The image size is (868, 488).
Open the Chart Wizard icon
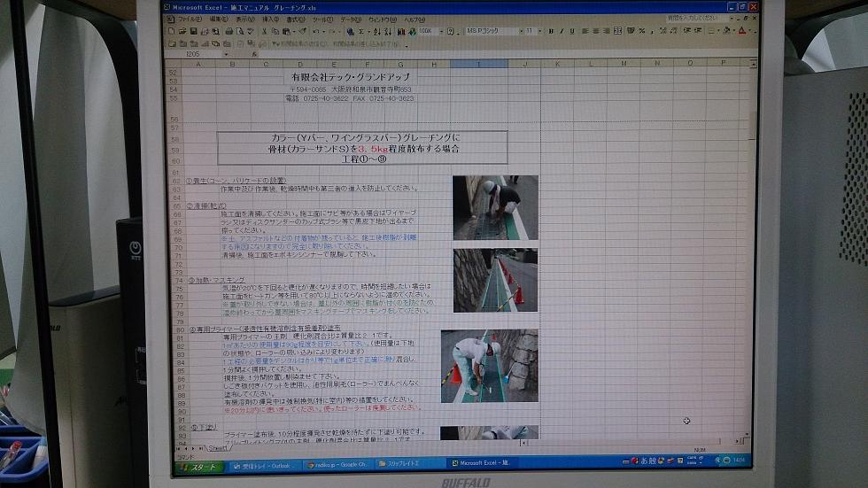[x=400, y=31]
